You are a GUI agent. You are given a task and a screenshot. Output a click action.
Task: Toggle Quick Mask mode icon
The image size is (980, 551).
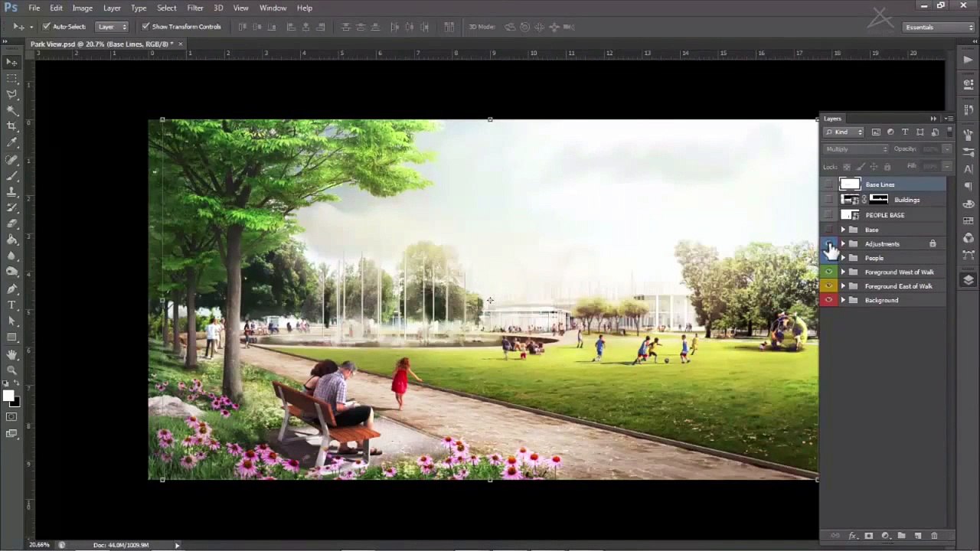point(11,417)
